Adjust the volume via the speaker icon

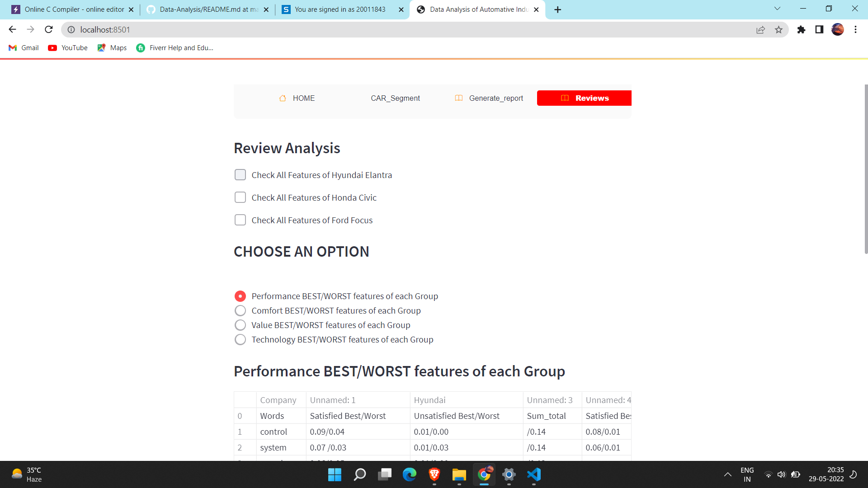[x=782, y=475]
